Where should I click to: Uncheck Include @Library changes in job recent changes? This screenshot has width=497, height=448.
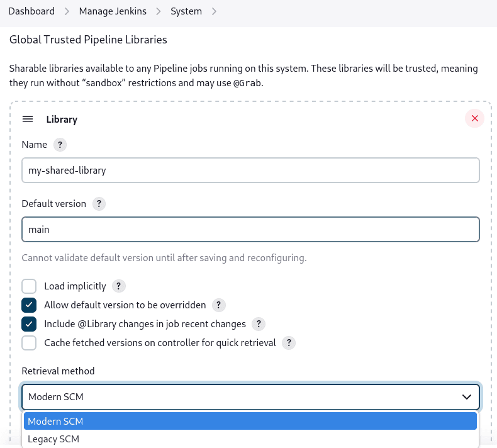[30, 324]
